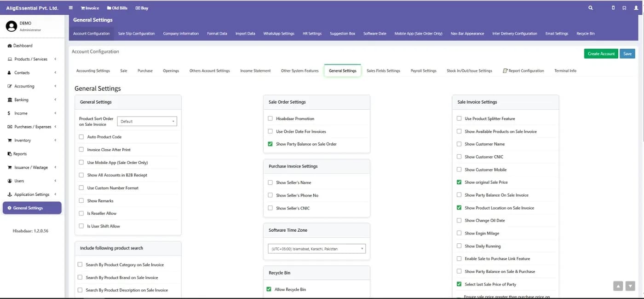Click the bookmark icon in top bar
The height and width of the screenshot is (299, 644).
(x=624, y=8)
